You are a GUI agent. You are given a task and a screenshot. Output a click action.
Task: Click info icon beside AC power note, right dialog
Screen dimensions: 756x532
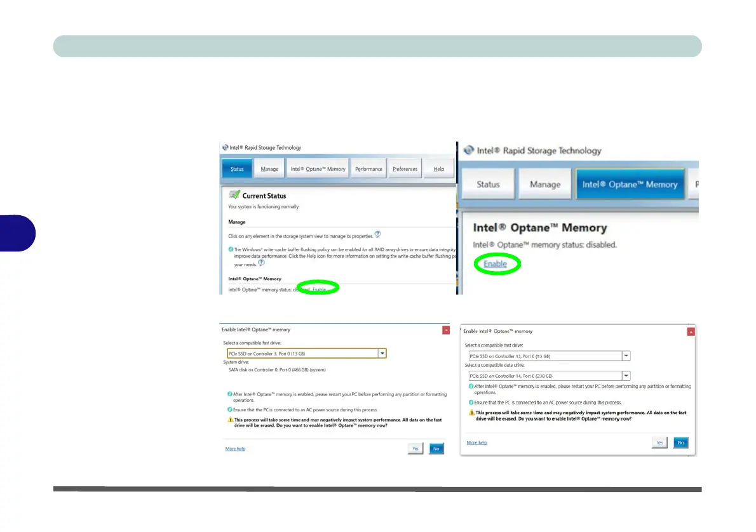(x=471, y=402)
